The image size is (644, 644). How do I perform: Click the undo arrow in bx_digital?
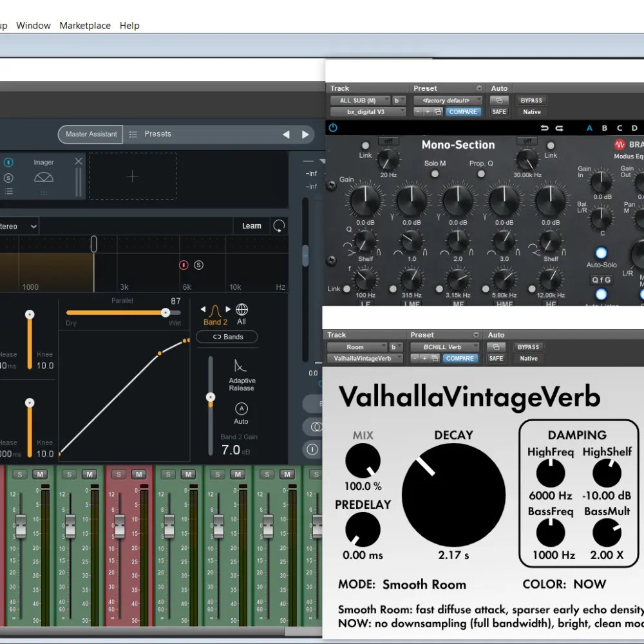(x=545, y=128)
